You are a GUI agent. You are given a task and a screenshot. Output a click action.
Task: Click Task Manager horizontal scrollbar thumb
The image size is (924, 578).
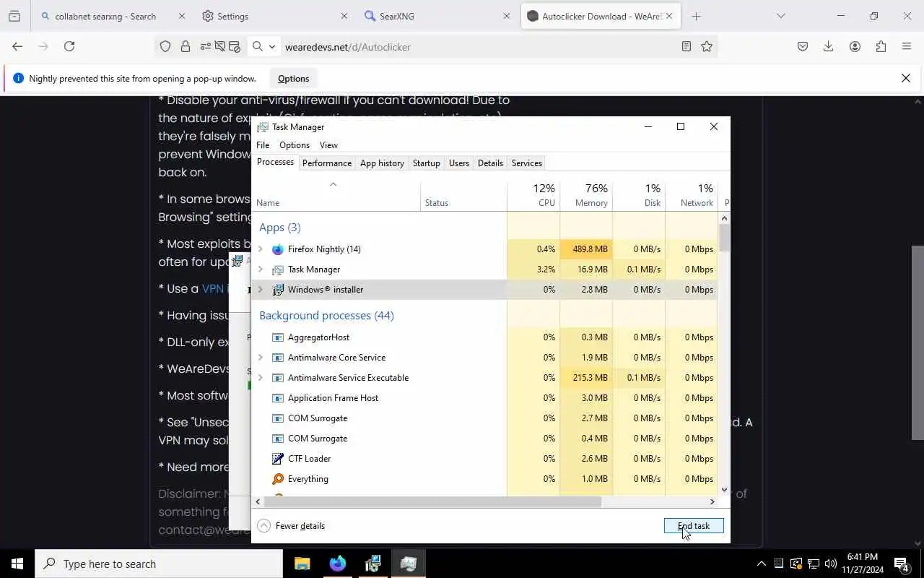(433, 501)
